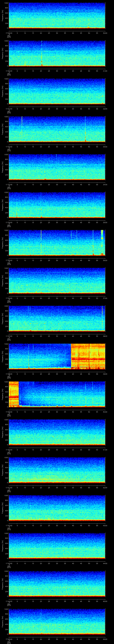
Task: Click the 17:33:00 time label
Action: [9, 184]
